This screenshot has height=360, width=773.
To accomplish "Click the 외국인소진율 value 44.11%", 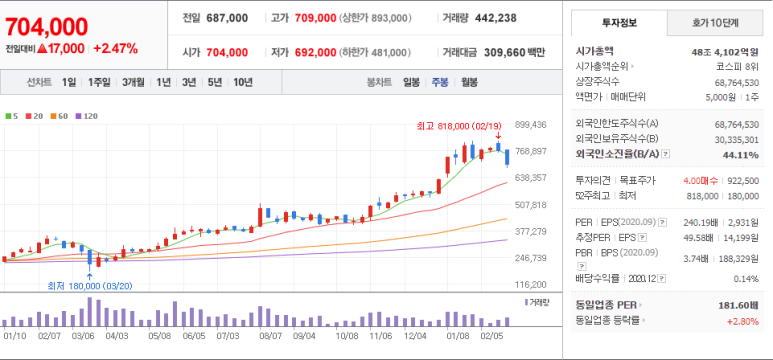I will [x=742, y=155].
